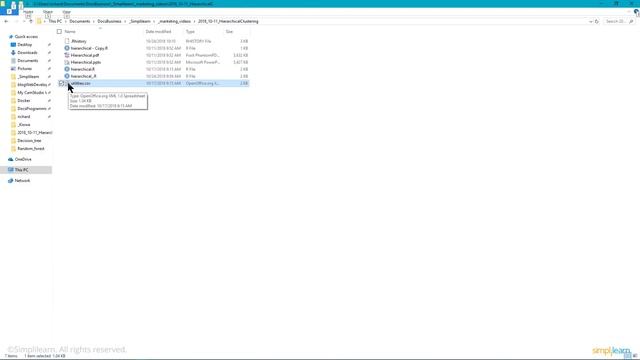Click 'Documents' in the breadcrumb path
Image resolution: width=640 pixels, height=360 pixels.
point(80,21)
